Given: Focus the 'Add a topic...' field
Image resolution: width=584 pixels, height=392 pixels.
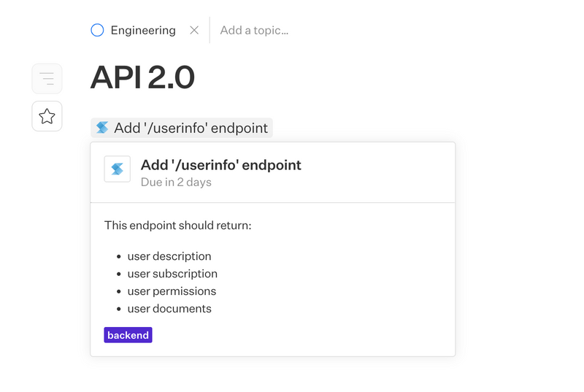Looking at the screenshot, I should click(254, 30).
